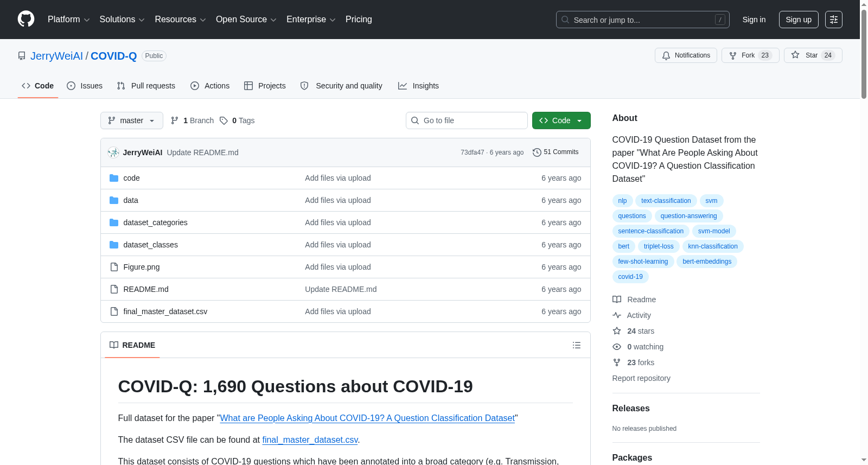This screenshot has width=868, height=465.
Task: Click the tag icon beside 0 Tags
Action: click(x=224, y=120)
